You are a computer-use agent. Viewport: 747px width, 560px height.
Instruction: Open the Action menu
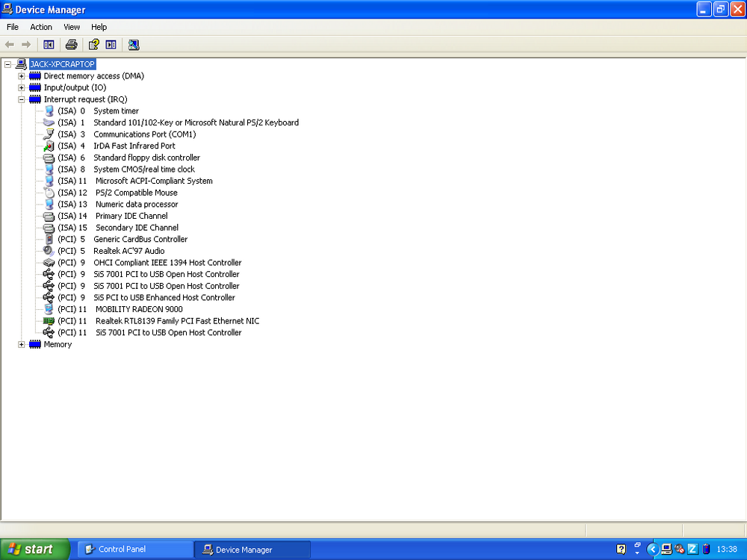point(41,27)
